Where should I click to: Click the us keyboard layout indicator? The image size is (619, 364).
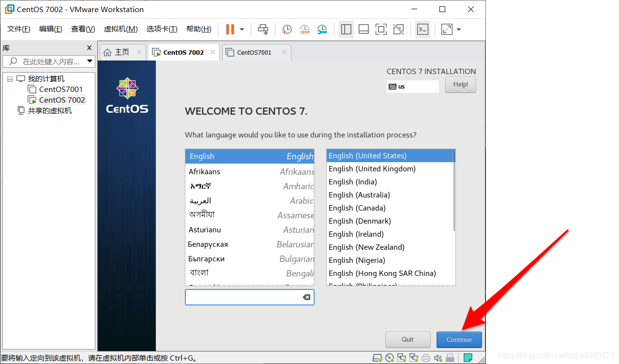(412, 86)
